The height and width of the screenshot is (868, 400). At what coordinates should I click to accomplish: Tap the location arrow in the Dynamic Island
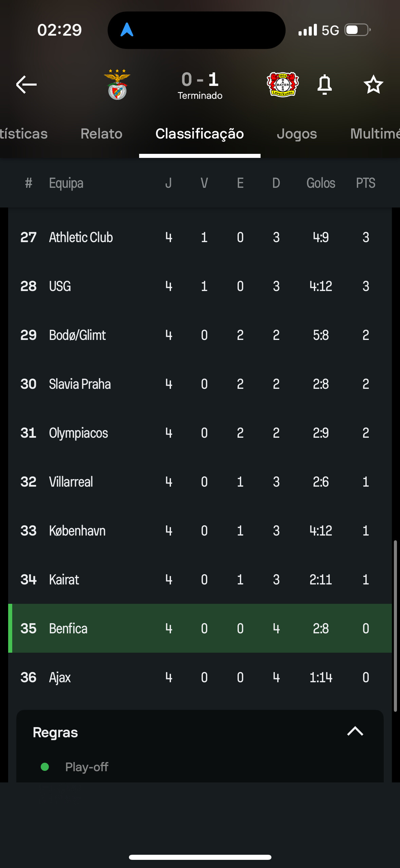point(127,30)
